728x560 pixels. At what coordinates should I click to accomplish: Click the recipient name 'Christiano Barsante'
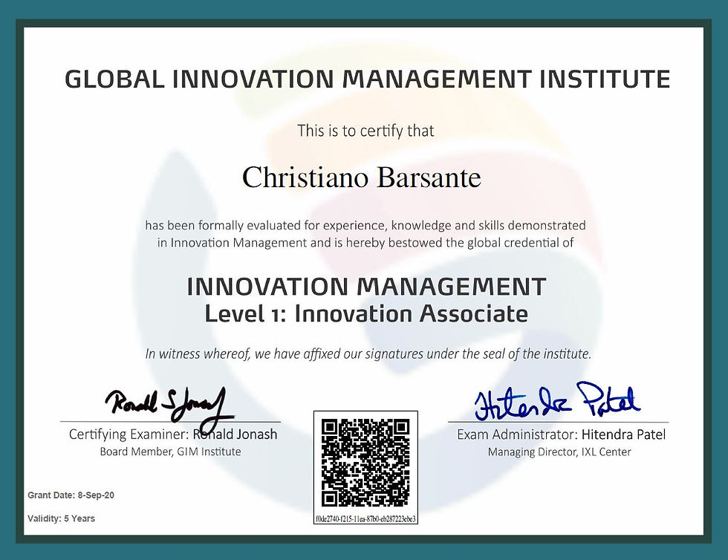click(x=361, y=178)
